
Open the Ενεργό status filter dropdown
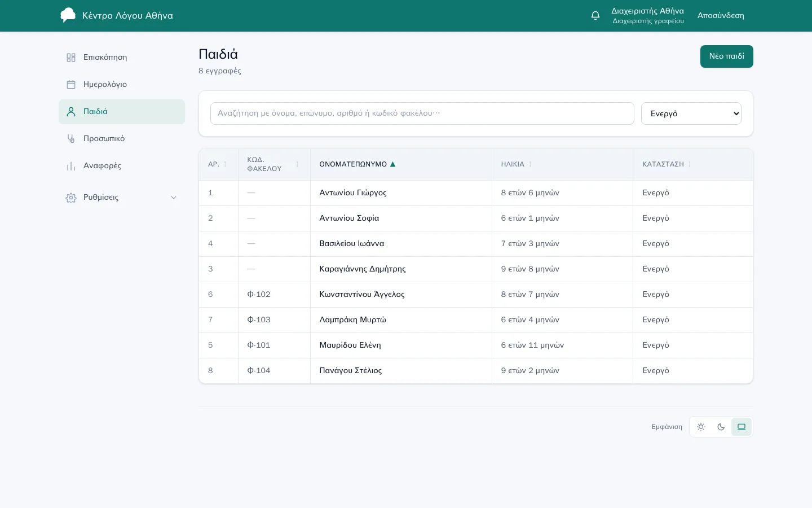click(691, 113)
